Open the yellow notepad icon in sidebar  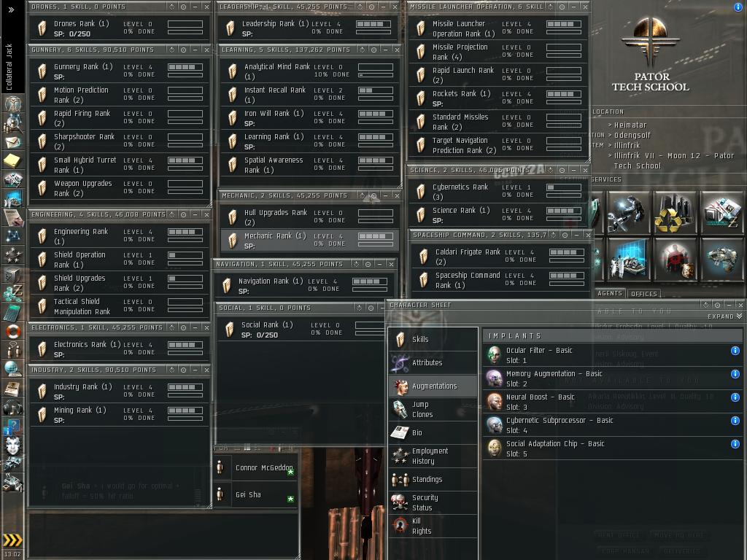(x=12, y=160)
